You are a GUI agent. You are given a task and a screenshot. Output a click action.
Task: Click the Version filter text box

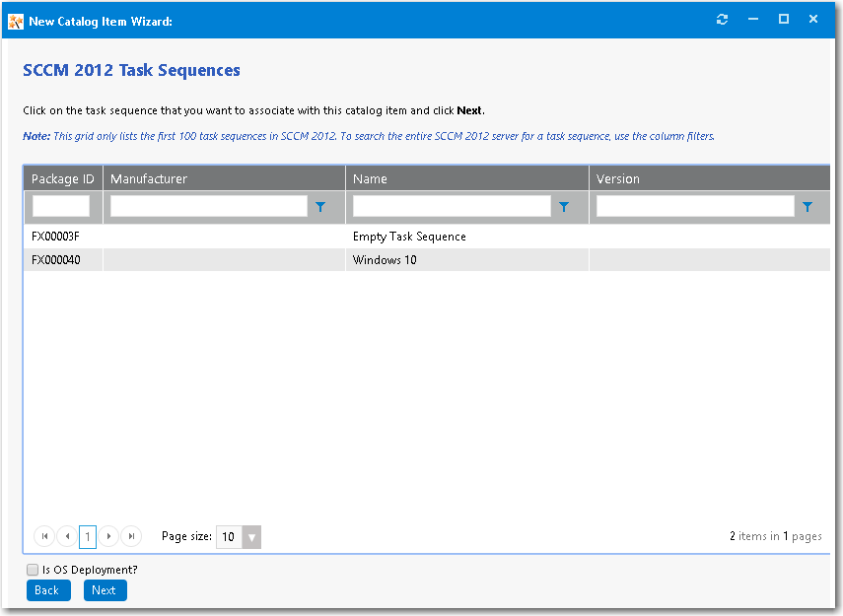(693, 206)
